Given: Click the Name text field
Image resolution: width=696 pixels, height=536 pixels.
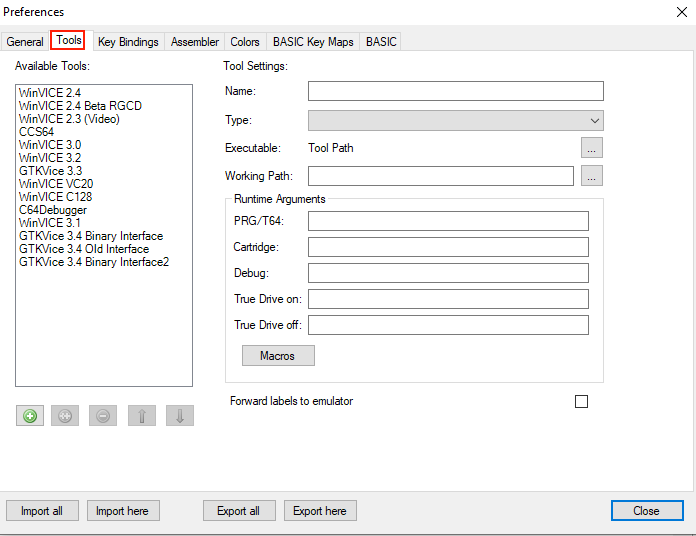Looking at the screenshot, I should pyautogui.click(x=455, y=92).
